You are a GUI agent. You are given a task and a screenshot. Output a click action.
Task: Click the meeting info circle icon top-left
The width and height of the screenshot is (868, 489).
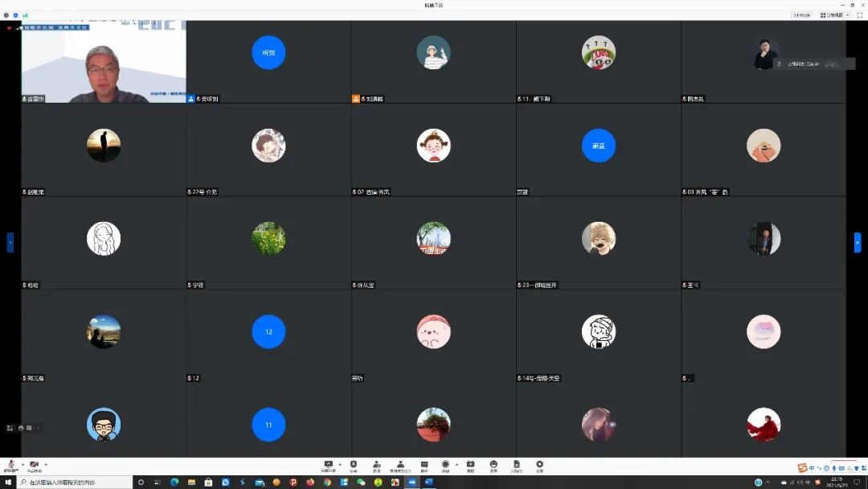click(6, 15)
